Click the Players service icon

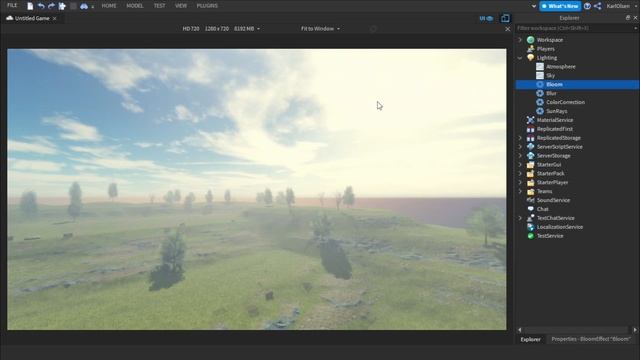click(x=531, y=49)
